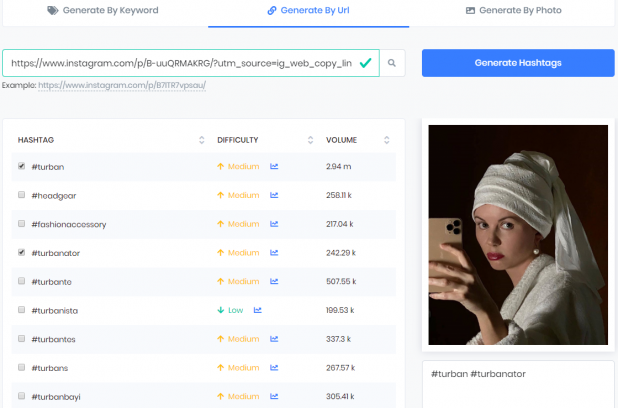Sort table by DIFFICULTY column arrows
Viewport: 618px width, 408px height.
coord(311,140)
